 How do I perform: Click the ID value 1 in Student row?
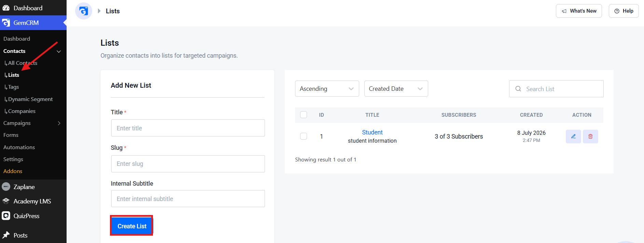coord(321,137)
